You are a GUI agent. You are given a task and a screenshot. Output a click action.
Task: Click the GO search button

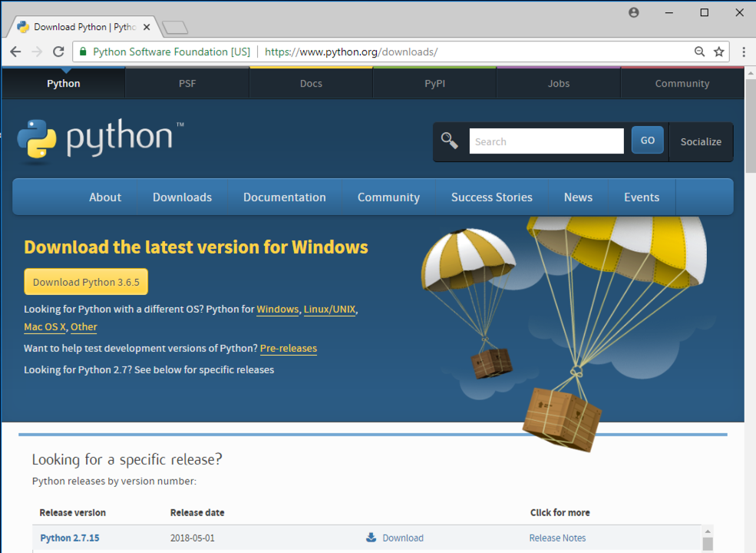click(x=648, y=140)
